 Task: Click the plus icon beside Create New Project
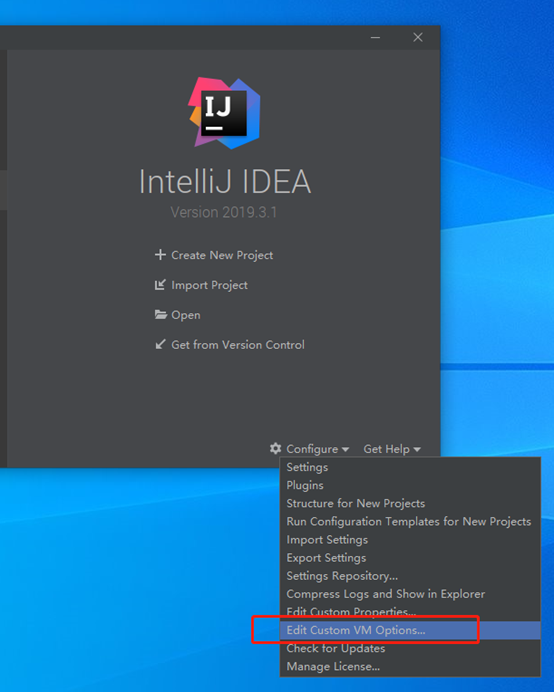[x=160, y=255]
